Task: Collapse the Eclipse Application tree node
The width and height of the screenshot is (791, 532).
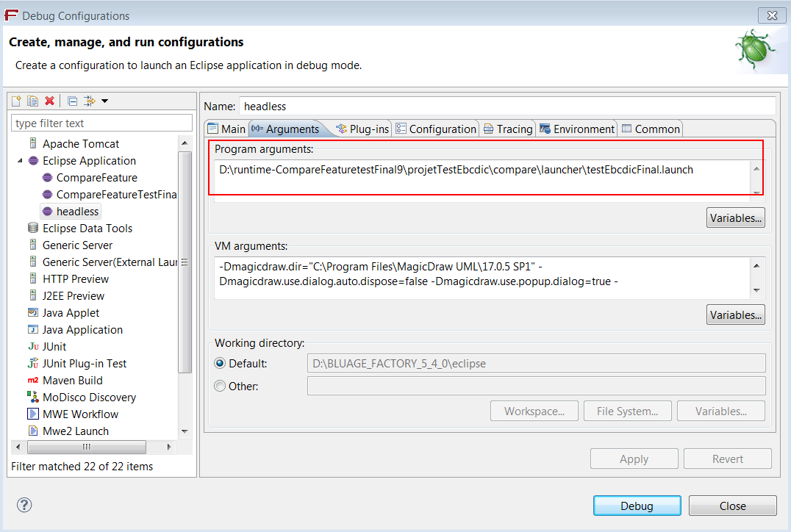Action: (20, 161)
